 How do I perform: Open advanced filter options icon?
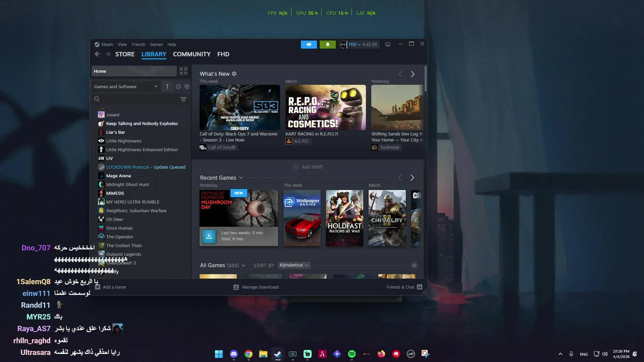point(183,99)
